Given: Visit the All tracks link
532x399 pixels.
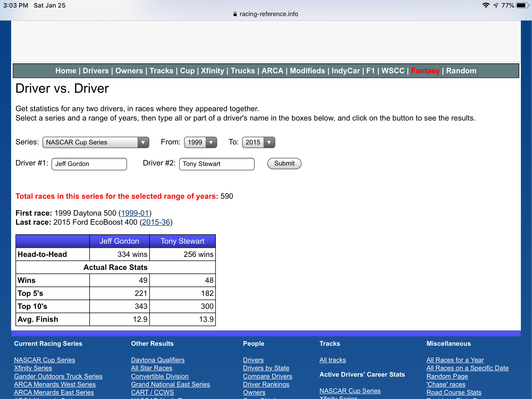Looking at the screenshot, I should [x=332, y=360].
